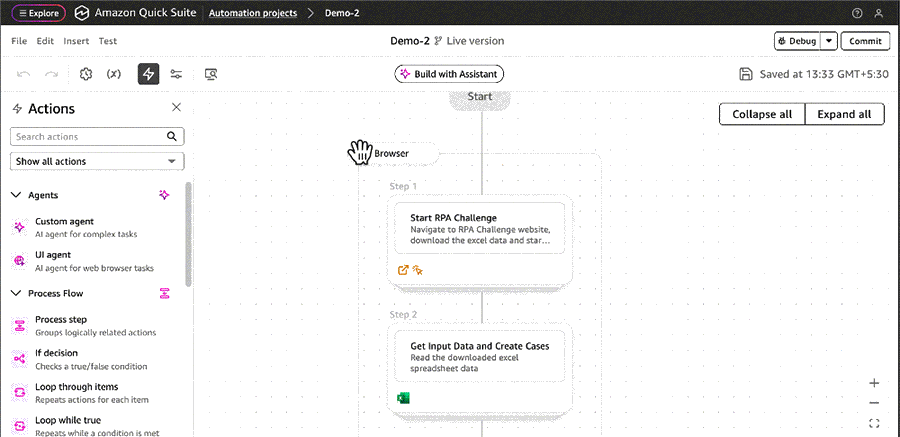Click the Process step icon

20,326
